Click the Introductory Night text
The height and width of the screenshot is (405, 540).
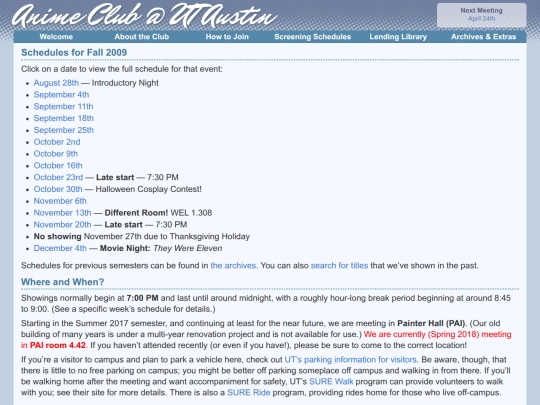pyautogui.click(x=125, y=83)
